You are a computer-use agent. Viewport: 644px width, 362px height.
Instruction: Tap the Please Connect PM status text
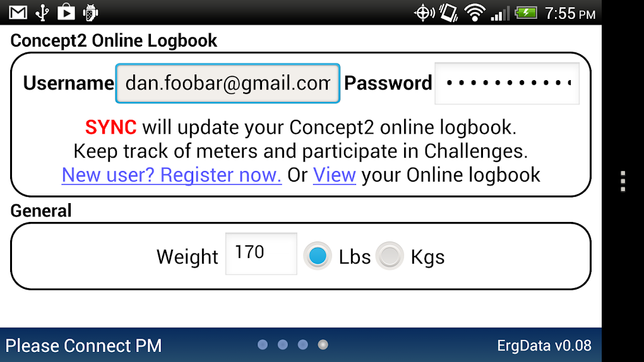pyautogui.click(x=83, y=346)
